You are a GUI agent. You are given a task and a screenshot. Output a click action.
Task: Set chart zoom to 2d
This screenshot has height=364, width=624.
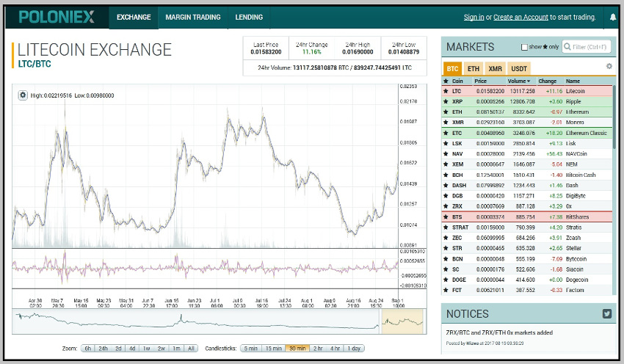(118, 348)
